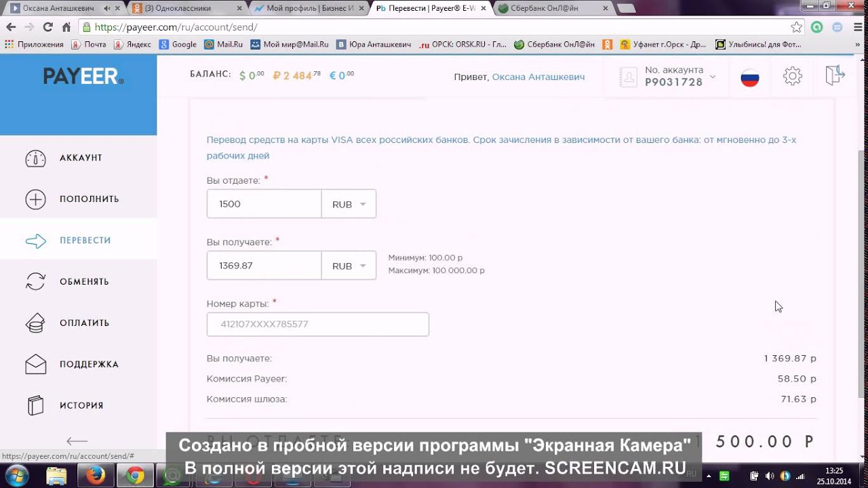Click Оксана Анташкевич profile link
The image size is (868, 488).
[538, 77]
